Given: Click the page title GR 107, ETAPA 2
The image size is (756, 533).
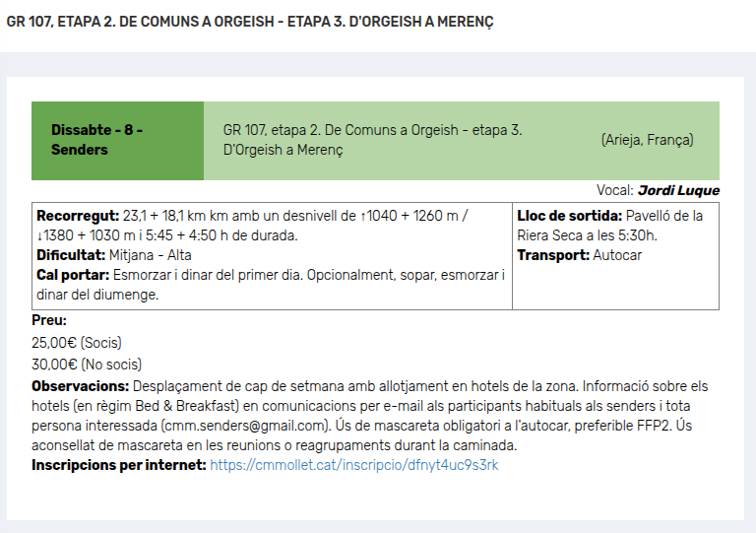Looking at the screenshot, I should click(x=250, y=22).
